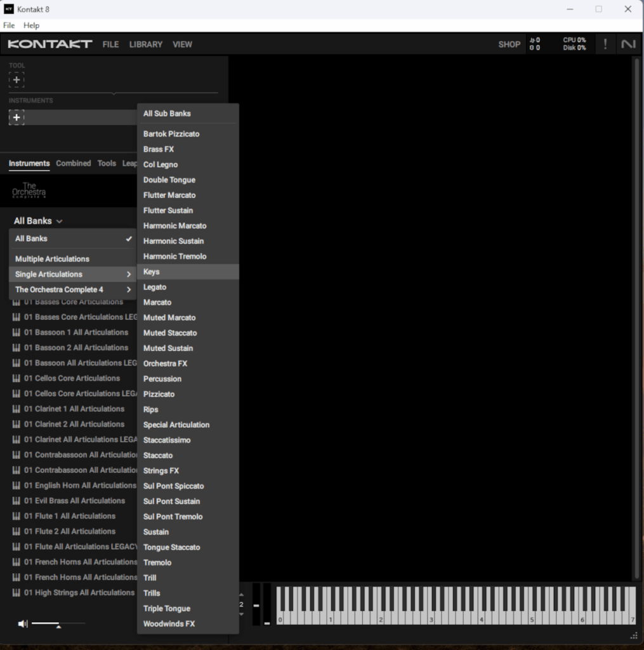Image resolution: width=644 pixels, height=650 pixels.
Task: Click the mod wheel strip
Action: 267,604
